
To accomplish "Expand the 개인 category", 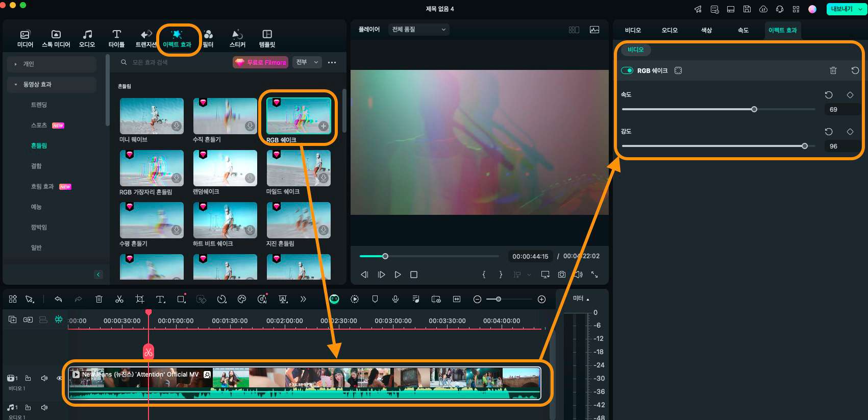I will tap(52, 64).
